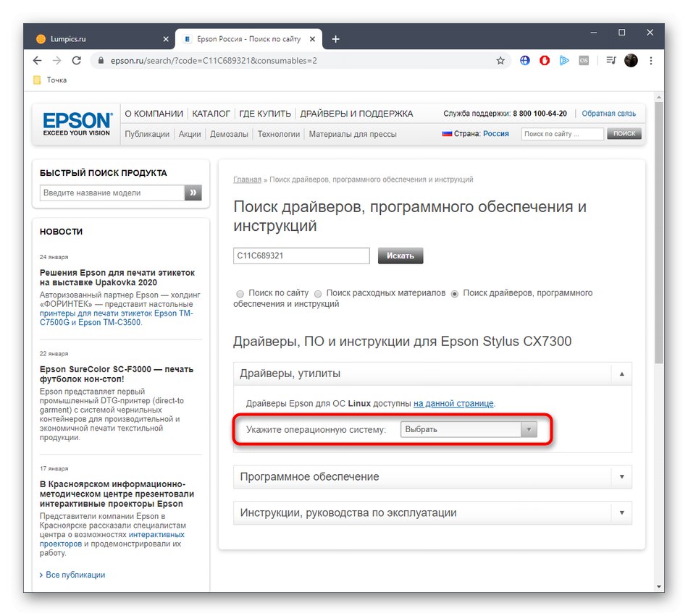Open ДРАЙВЕРЫ И ПОДДЕРЖКА menu
Screen dimensions: 688x616
[x=356, y=114]
